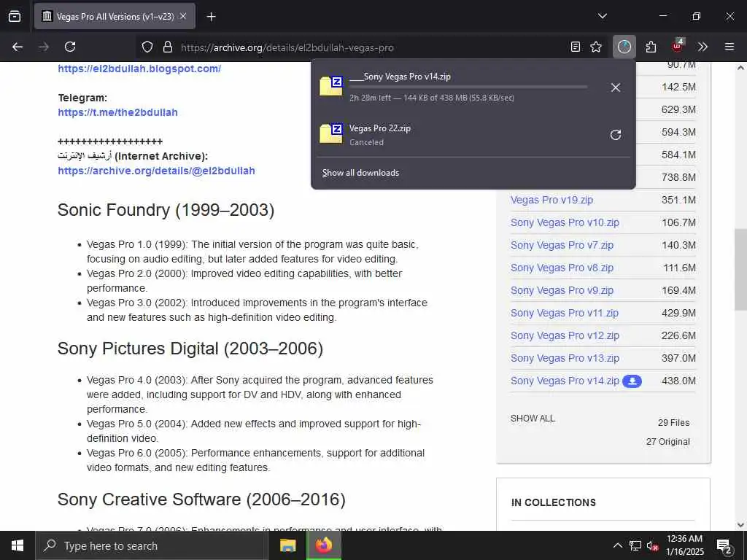Screen dimensions: 747x560
Task: Click the 438.0M size of v14.zip
Action: pyautogui.click(x=678, y=381)
